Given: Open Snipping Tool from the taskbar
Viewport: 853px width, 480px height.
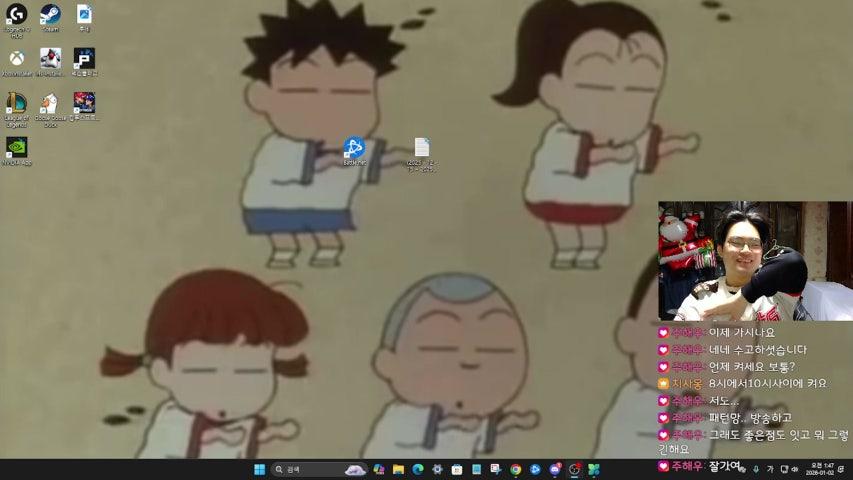Looking at the screenshot, I should pos(496,469).
